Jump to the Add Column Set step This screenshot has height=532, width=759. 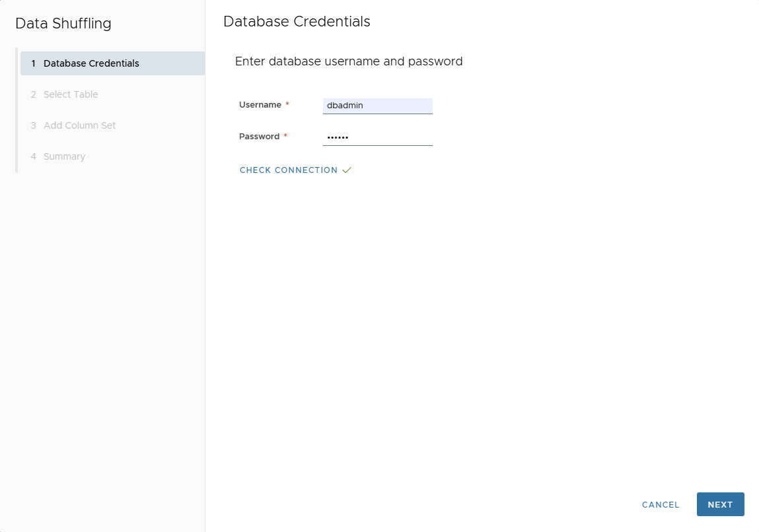coord(79,125)
